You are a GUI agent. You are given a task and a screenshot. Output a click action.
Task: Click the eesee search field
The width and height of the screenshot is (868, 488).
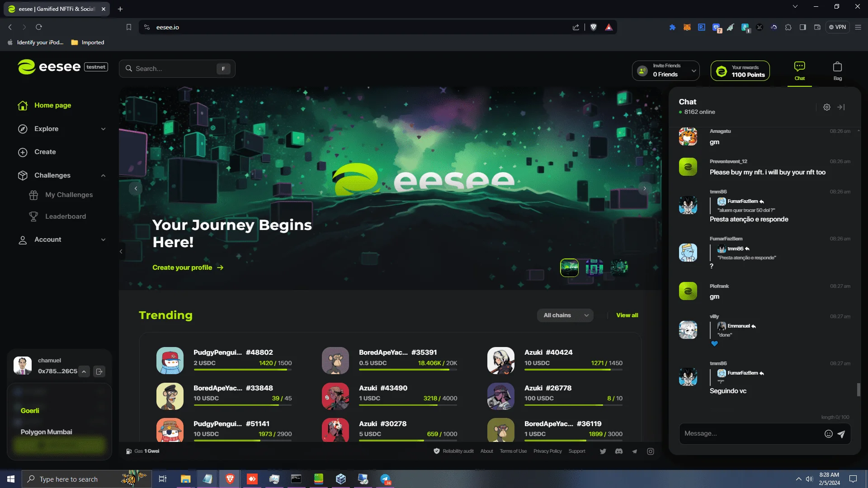coord(177,69)
